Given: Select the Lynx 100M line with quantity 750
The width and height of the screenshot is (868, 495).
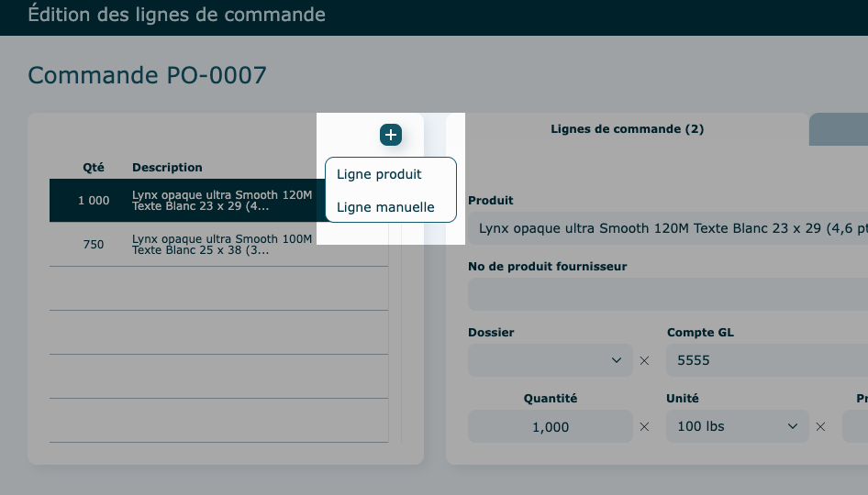Looking at the screenshot, I should 184,245.
